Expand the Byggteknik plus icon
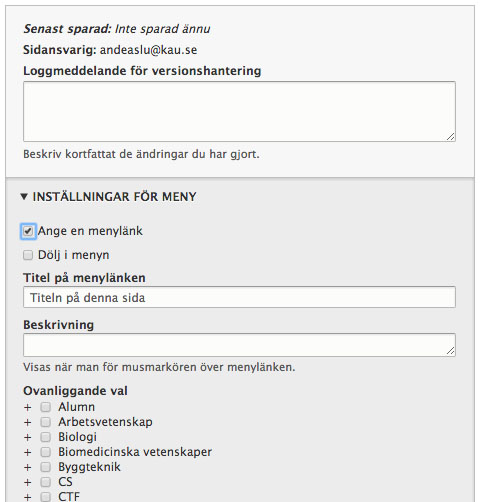 click(x=28, y=467)
